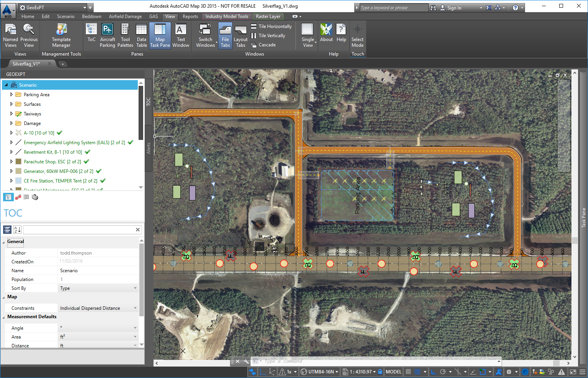
Task: Open Named Views in ribbon
Action: click(x=10, y=35)
